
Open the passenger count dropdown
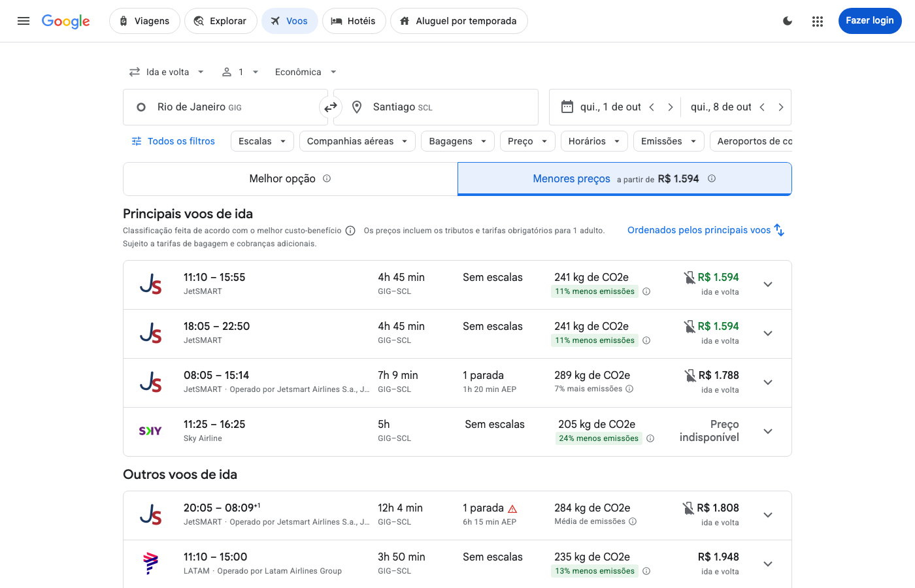(241, 72)
